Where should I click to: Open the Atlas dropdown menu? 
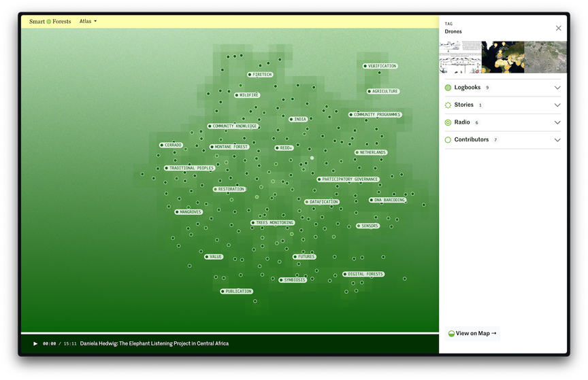[x=88, y=21]
